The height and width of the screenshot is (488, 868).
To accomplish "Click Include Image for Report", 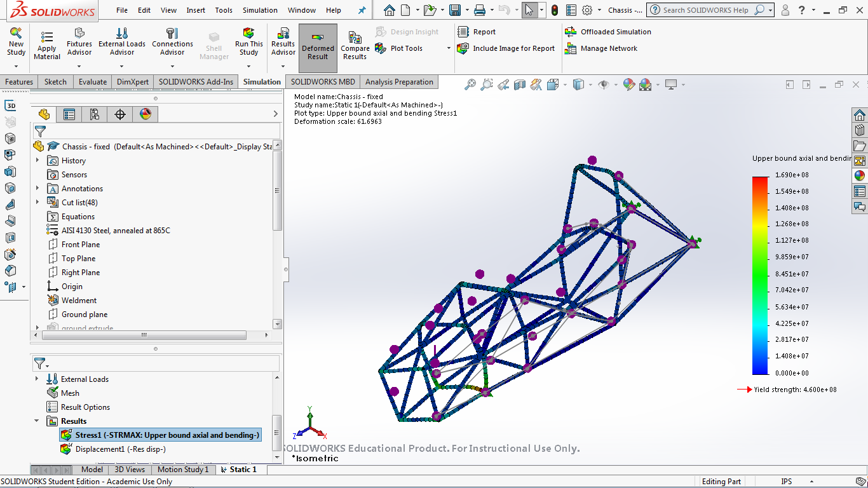I will 506,48.
